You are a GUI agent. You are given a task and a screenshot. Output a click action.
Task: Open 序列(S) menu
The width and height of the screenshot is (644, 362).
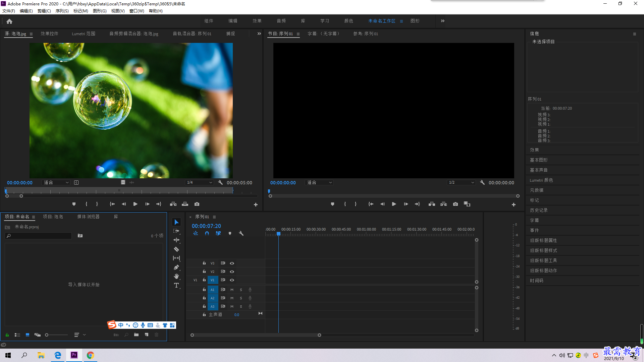62,11
